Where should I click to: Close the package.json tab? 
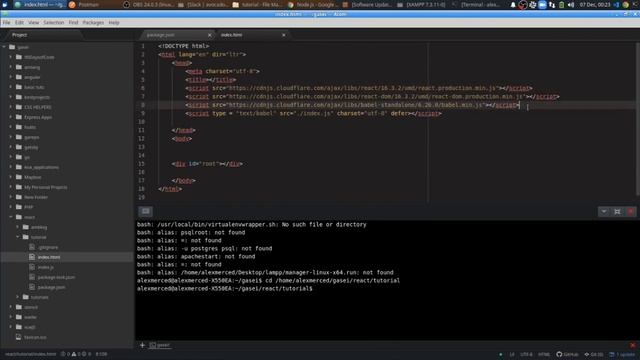(x=210, y=35)
